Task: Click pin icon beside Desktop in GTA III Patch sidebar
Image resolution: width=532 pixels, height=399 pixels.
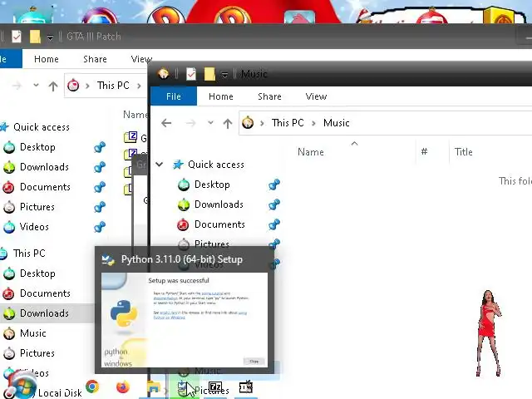Action: 100,147
